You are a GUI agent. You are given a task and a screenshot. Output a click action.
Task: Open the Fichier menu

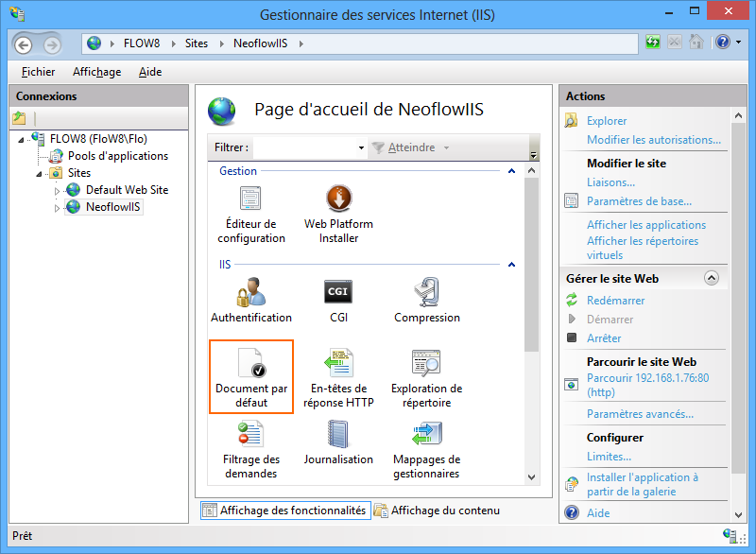pyautogui.click(x=38, y=72)
